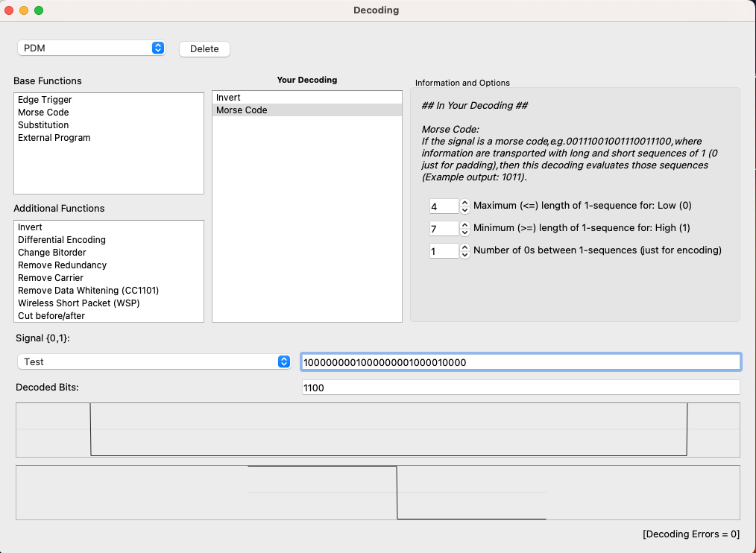Select Morse Code in Your Decoding

[242, 110]
